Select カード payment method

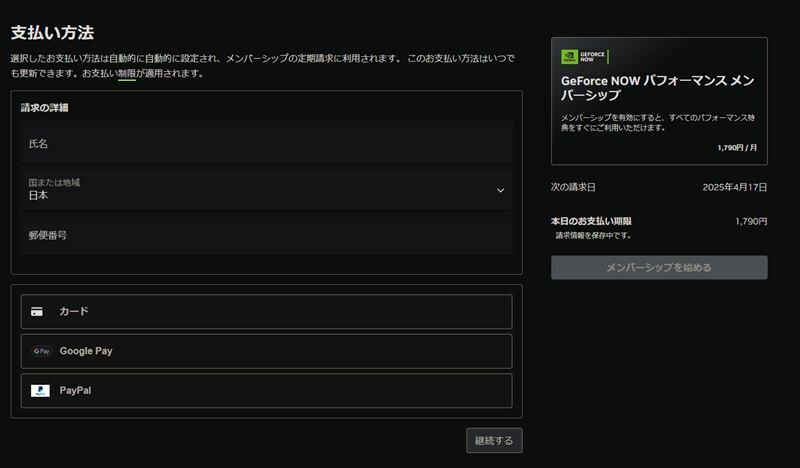266,311
